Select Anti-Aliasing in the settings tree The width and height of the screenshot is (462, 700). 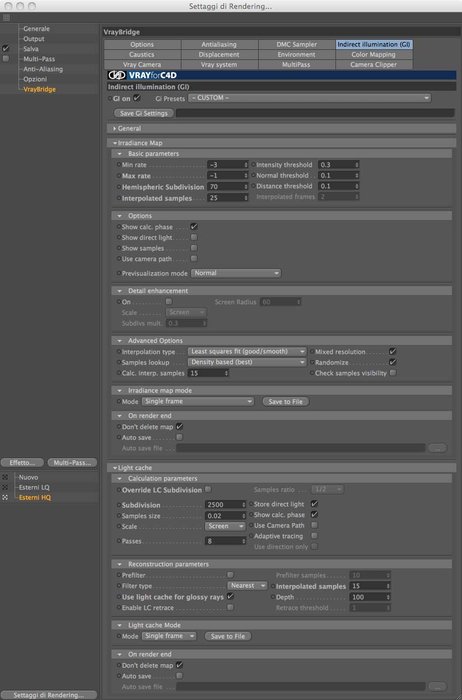pyautogui.click(x=43, y=69)
